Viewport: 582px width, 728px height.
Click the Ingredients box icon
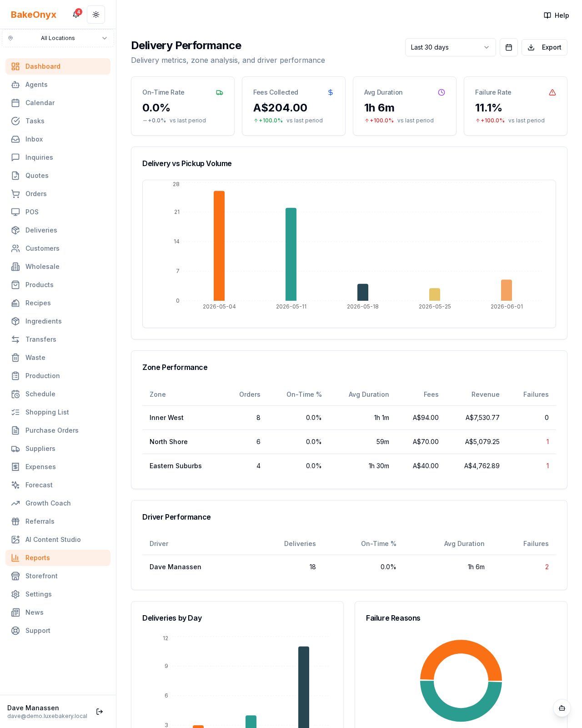tap(15, 321)
